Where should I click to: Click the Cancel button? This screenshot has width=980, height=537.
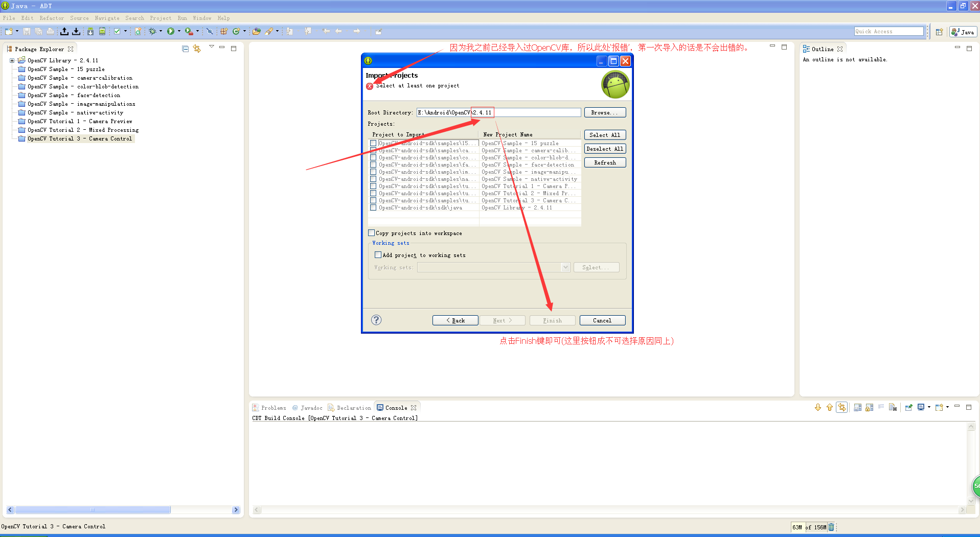(x=602, y=320)
